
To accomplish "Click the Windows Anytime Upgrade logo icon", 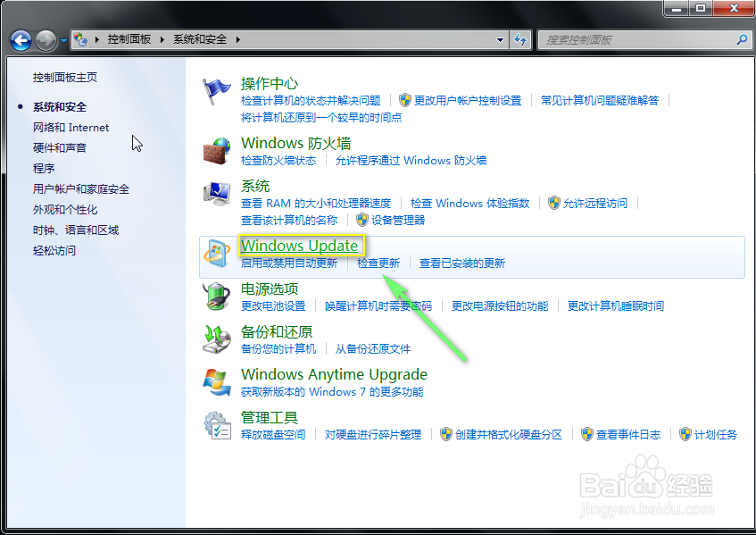I will pos(217,382).
